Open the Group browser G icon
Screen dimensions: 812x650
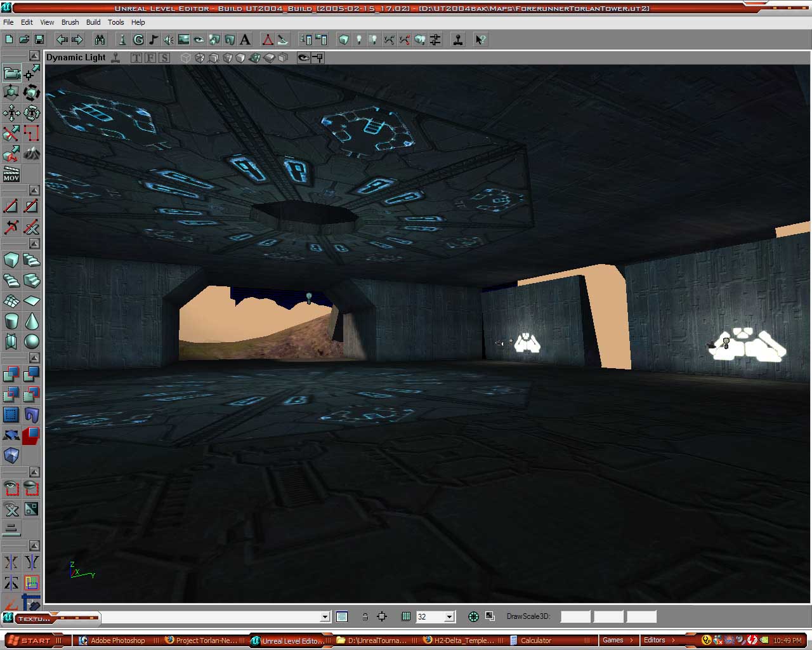[x=138, y=39]
